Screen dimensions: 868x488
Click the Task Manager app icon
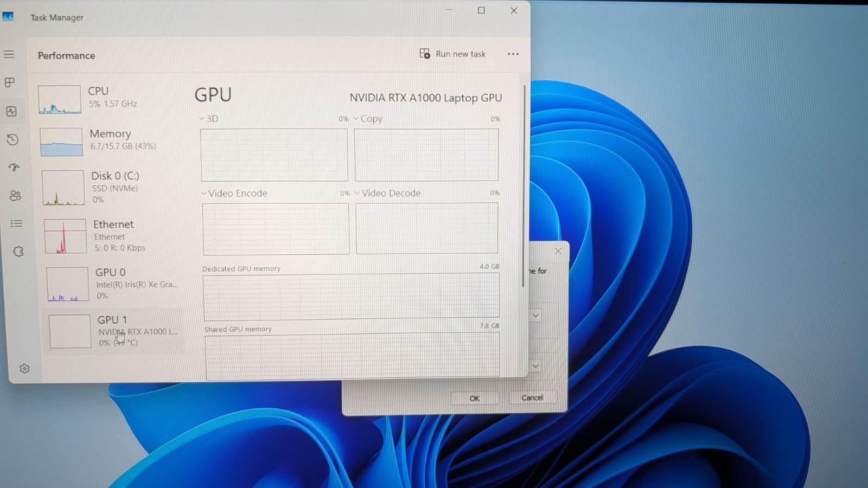pyautogui.click(x=8, y=16)
